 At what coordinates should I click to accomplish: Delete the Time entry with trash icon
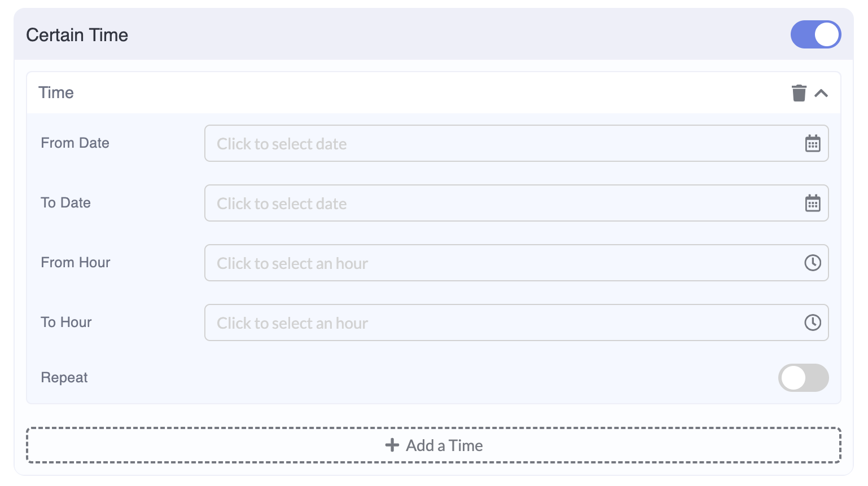coord(799,93)
